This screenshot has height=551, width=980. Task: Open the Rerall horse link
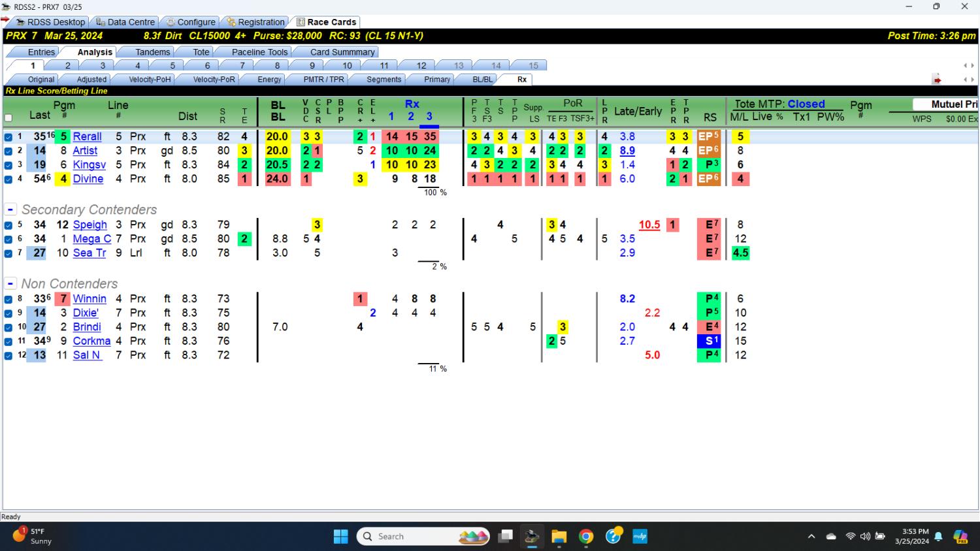tap(88, 136)
